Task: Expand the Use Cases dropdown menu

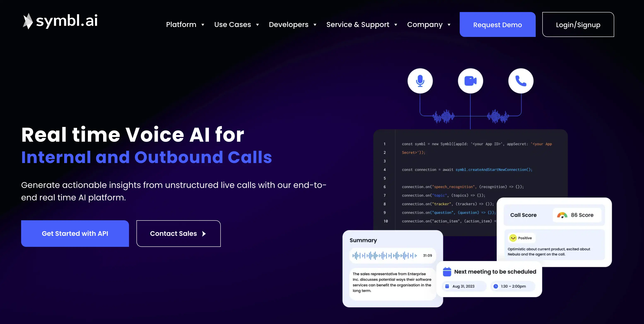Action: coord(237,24)
